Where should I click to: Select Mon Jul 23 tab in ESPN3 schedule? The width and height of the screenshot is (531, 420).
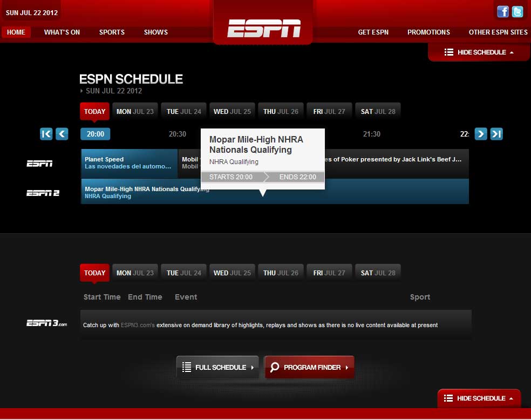tap(135, 273)
